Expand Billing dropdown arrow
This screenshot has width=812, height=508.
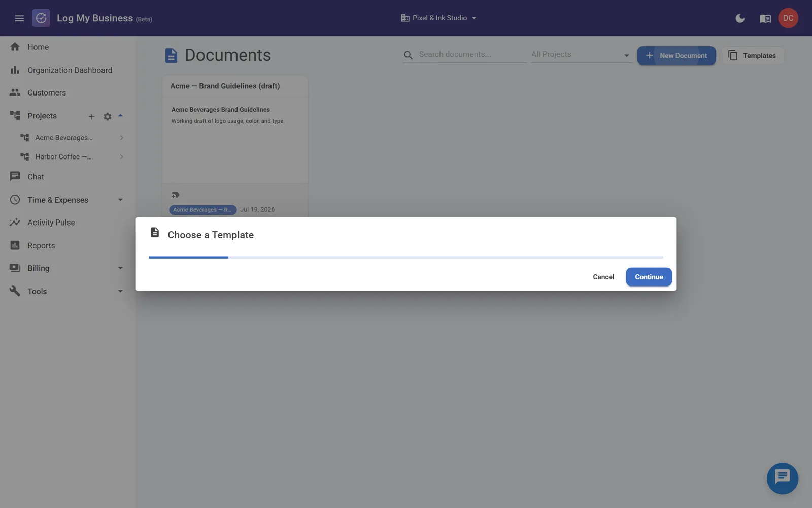[120, 268]
